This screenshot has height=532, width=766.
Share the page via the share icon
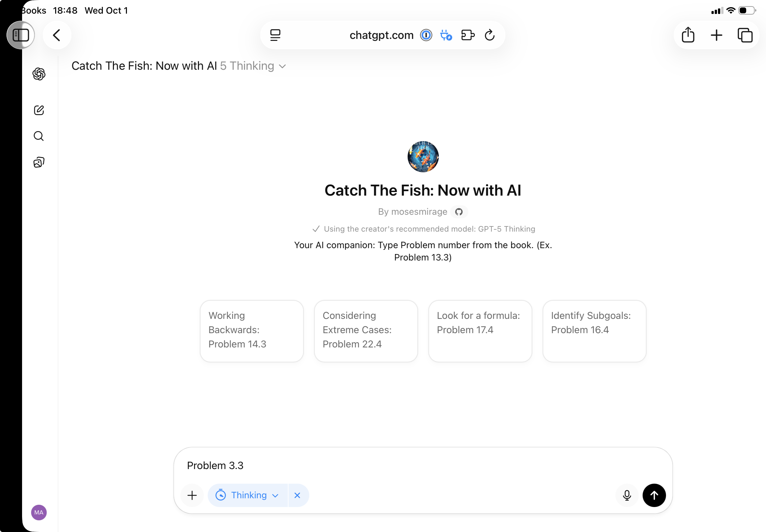click(x=688, y=35)
